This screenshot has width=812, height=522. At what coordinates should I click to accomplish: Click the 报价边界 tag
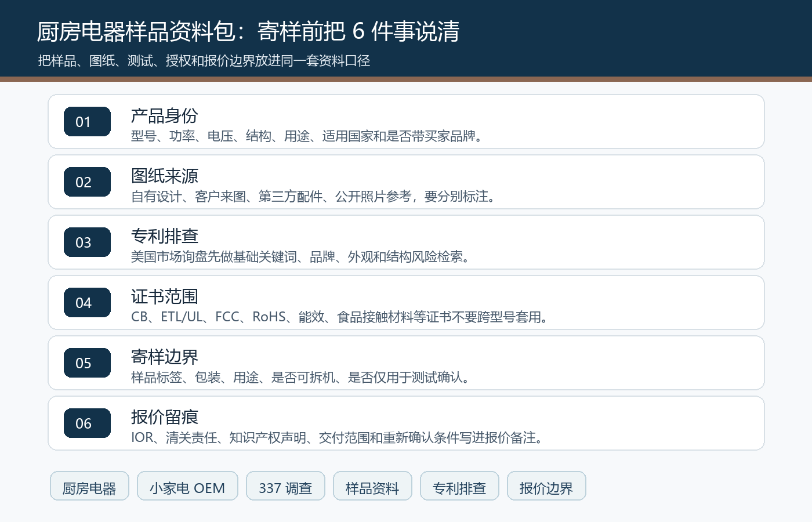(546, 486)
